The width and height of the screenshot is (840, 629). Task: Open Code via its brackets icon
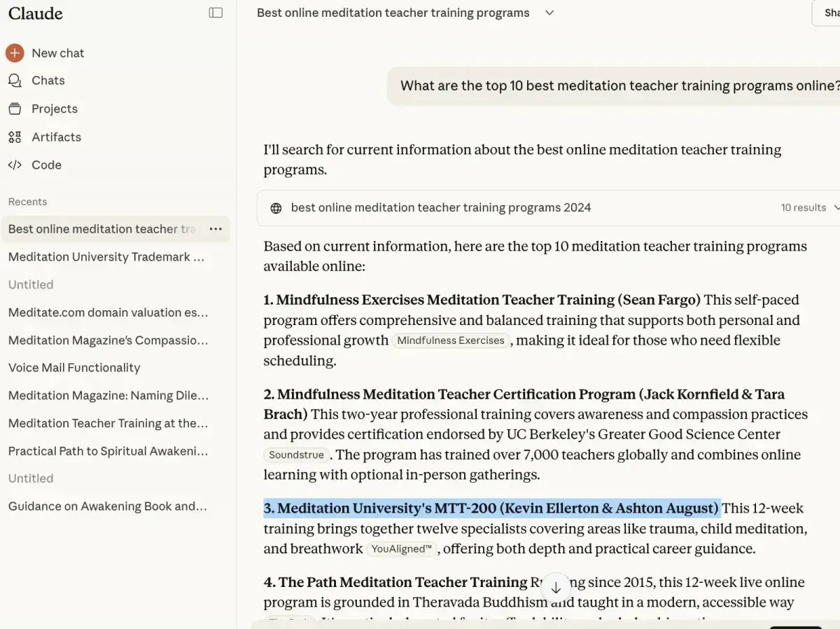[15, 165]
